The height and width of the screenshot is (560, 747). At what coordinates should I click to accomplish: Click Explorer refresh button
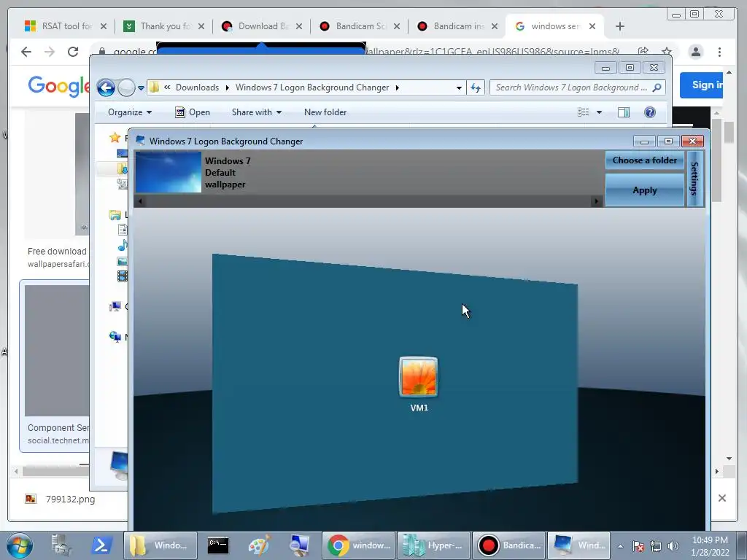pyautogui.click(x=476, y=87)
